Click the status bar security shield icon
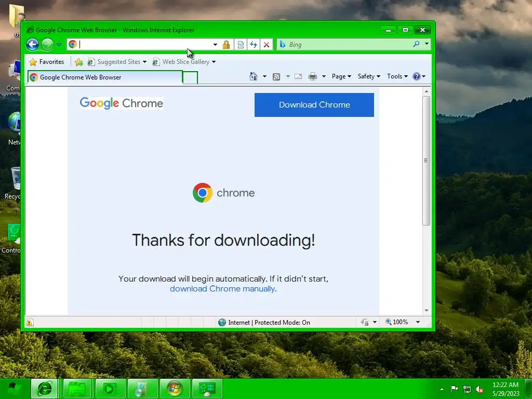 tap(365, 322)
